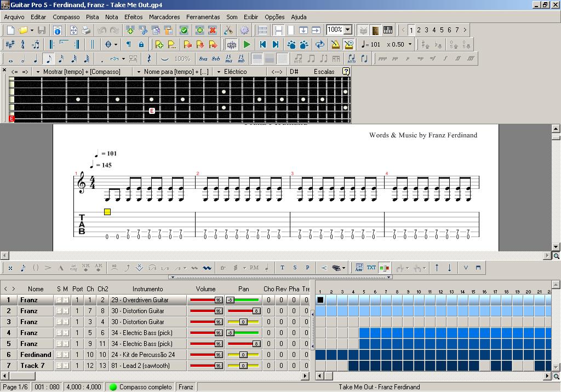Viewport: 561px width, 392px height.
Task: Go to last measure with skip-forward icon
Action: point(276,45)
